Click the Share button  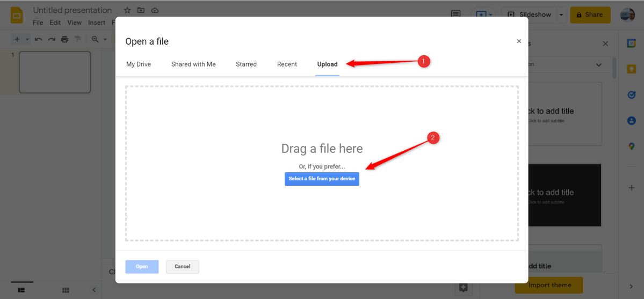click(590, 15)
